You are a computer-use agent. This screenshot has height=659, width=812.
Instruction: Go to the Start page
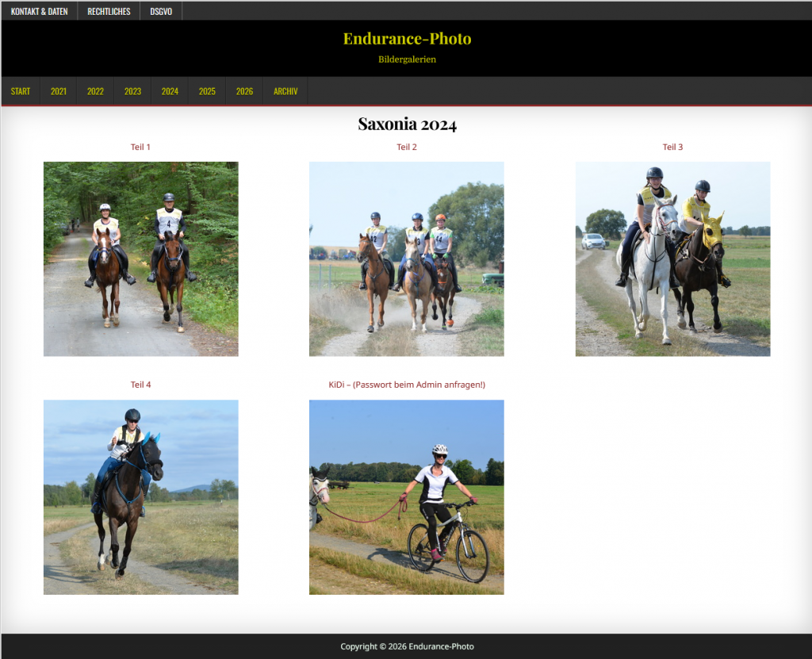click(21, 91)
